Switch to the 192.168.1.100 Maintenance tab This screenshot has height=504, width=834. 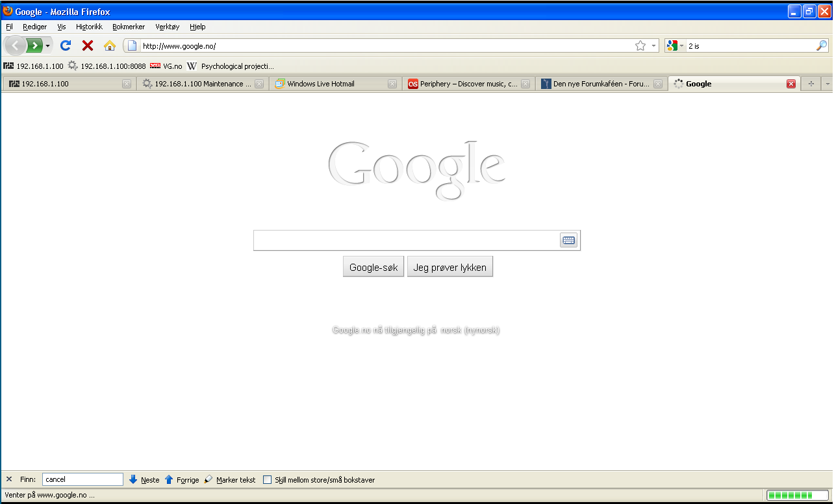coord(201,84)
